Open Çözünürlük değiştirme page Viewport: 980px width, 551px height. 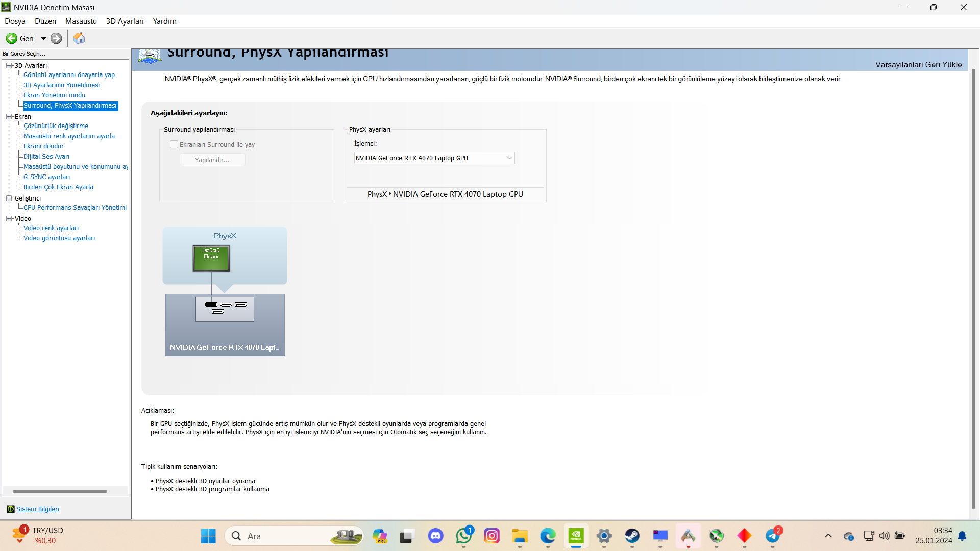click(56, 126)
